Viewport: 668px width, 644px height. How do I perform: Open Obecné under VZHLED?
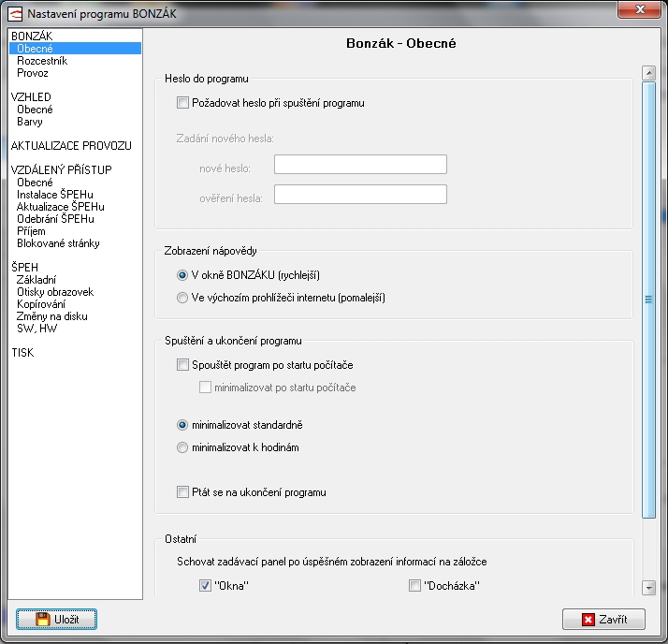click(x=35, y=110)
